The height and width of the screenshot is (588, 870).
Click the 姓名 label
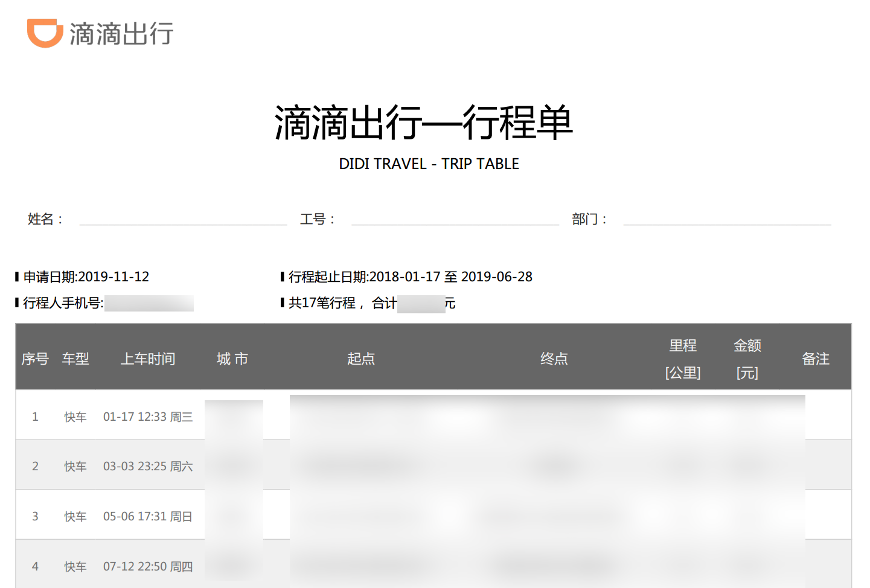click(45, 219)
